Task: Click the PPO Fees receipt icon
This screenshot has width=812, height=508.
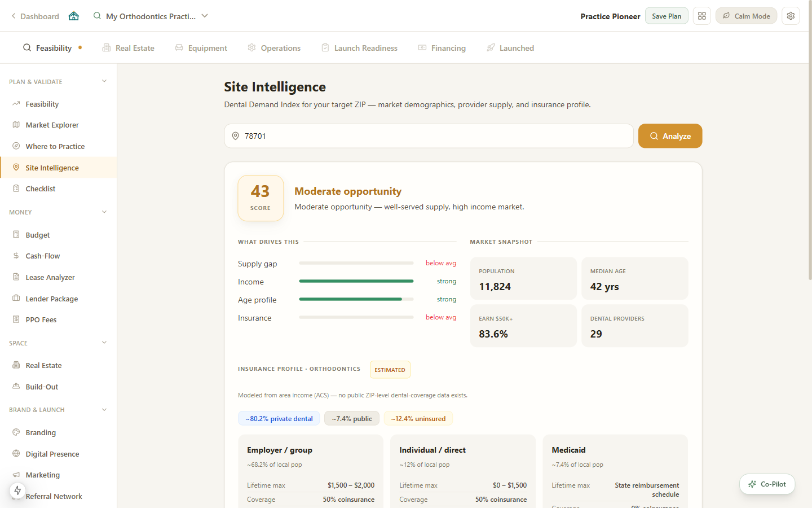Action: coord(16,319)
